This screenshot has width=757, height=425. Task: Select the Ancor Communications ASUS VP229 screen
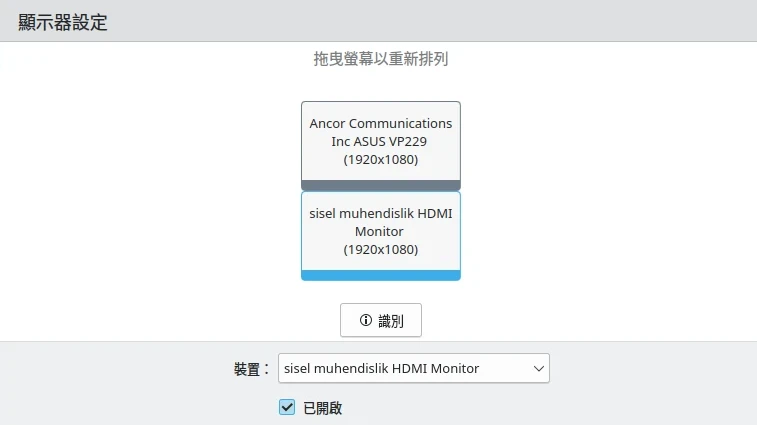(380, 141)
